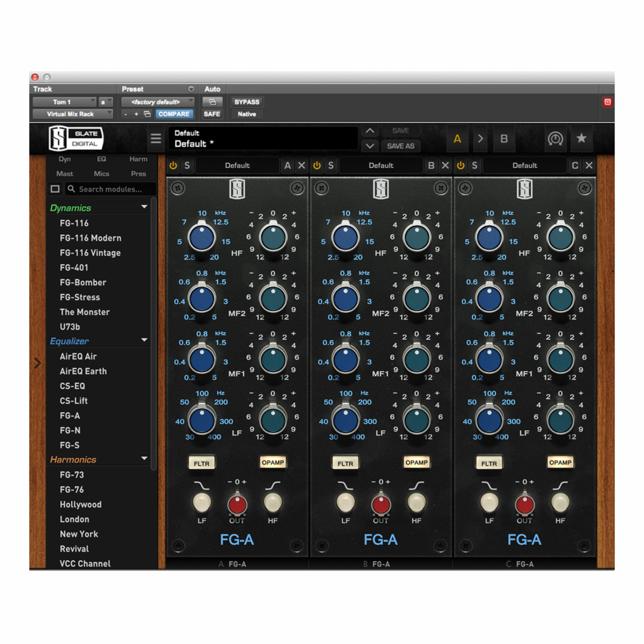Open the Tom 1 track dropdown
The height and width of the screenshot is (644, 644).
tap(64, 102)
